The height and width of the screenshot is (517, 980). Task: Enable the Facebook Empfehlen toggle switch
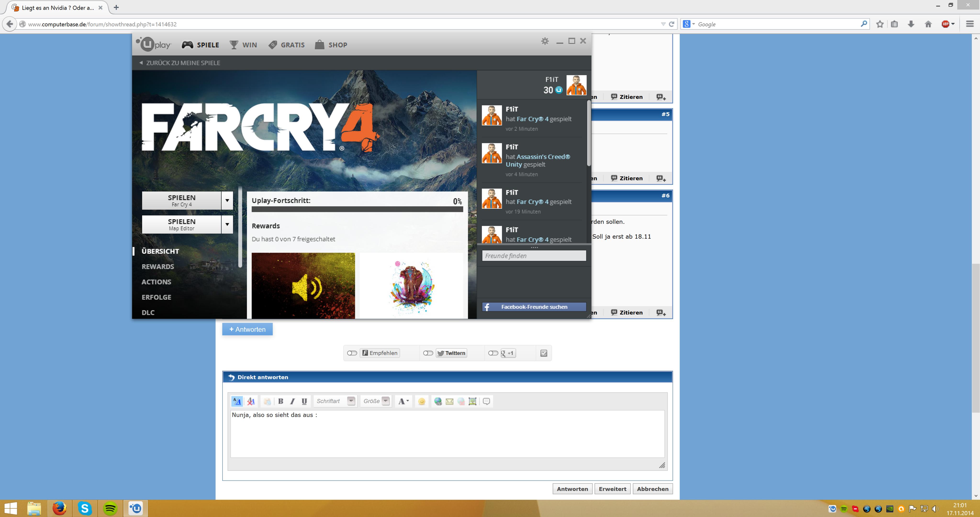[x=352, y=353]
